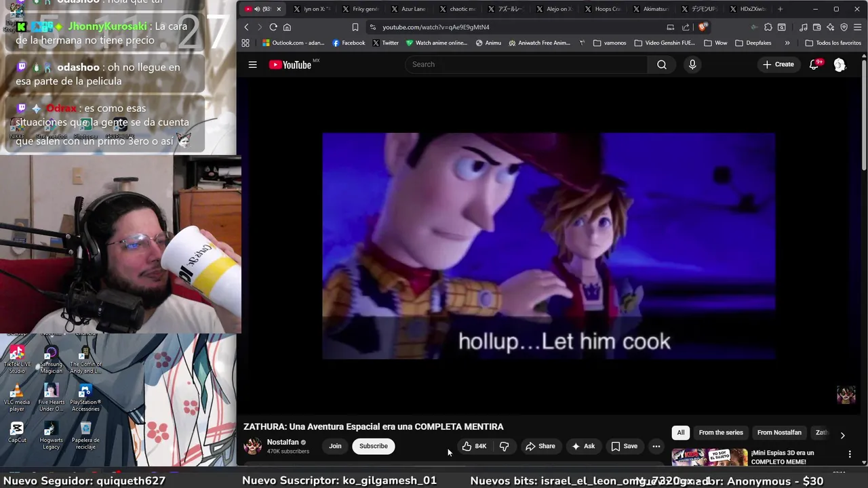Select CapCut desktop shortcut

pyautogui.click(x=17, y=432)
